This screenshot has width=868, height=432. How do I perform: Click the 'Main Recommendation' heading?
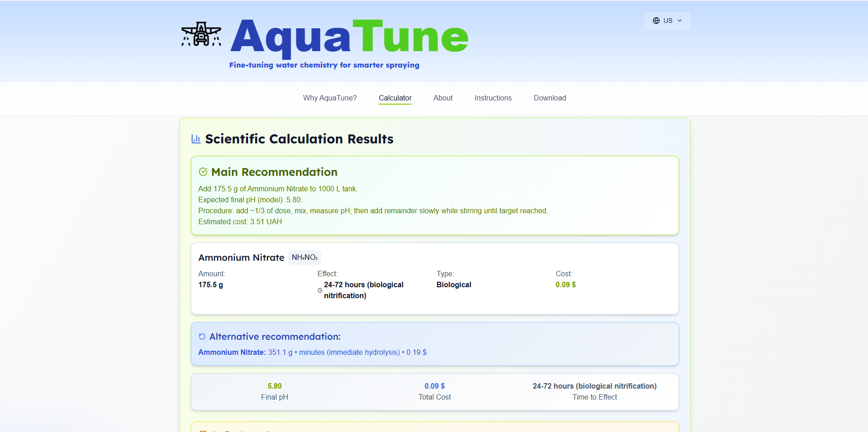tap(274, 172)
